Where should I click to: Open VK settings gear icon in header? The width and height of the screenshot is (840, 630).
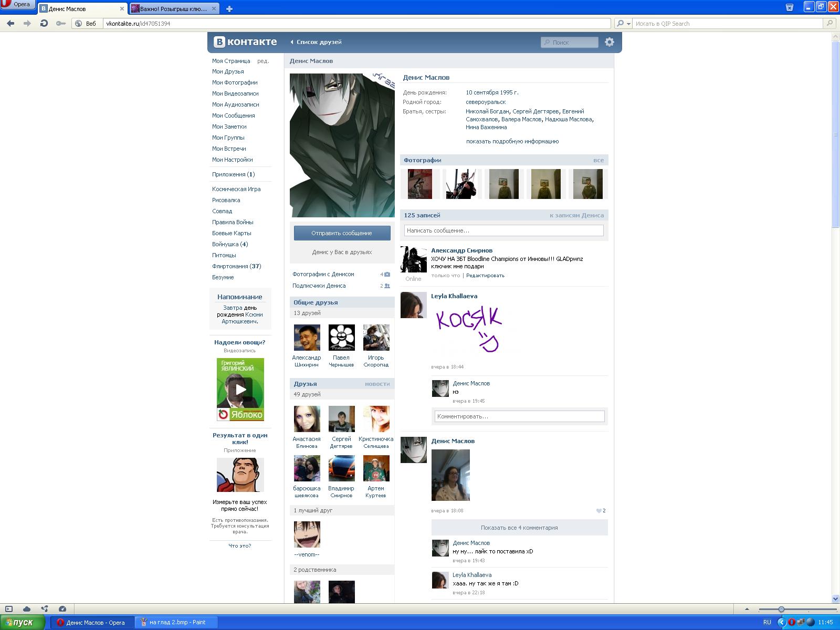tap(609, 42)
